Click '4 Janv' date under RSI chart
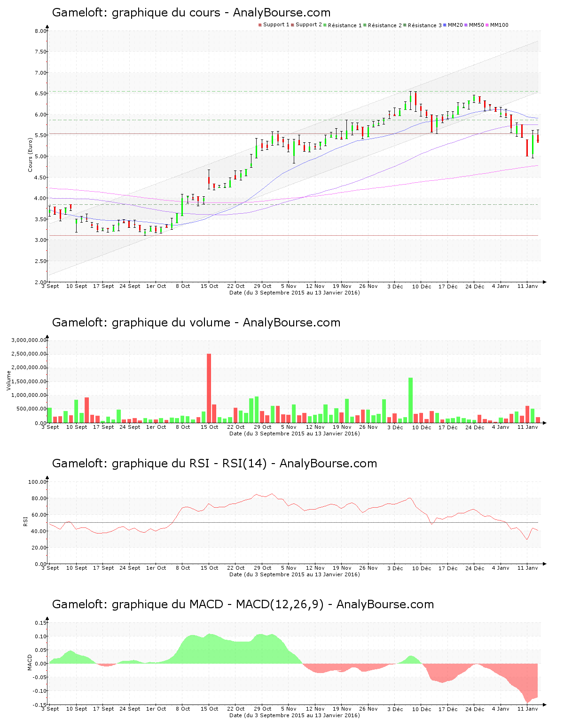Image resolution: width=564 pixels, height=728 pixels. pos(501,568)
